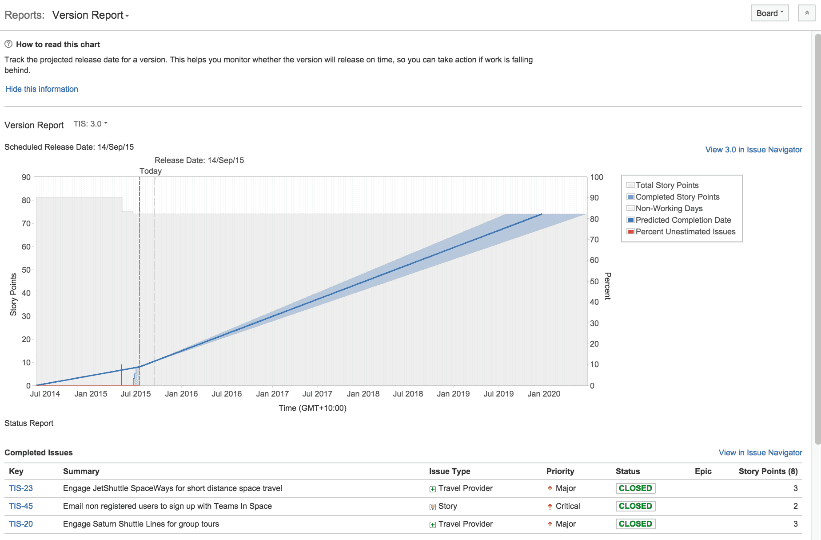Click the Today marker on the chart
Viewport: 821px width, 540px height.
tap(150, 171)
